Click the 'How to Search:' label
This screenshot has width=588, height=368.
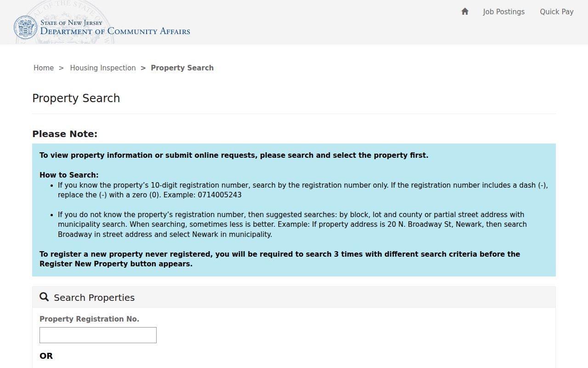click(x=69, y=175)
